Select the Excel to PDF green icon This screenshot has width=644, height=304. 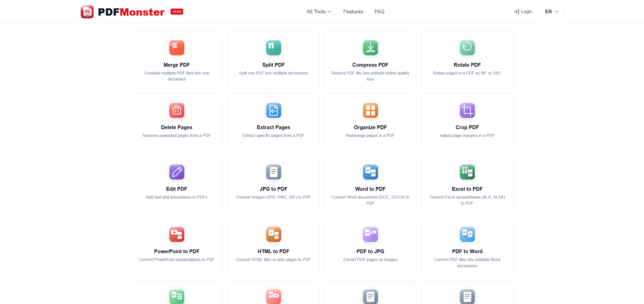(467, 172)
